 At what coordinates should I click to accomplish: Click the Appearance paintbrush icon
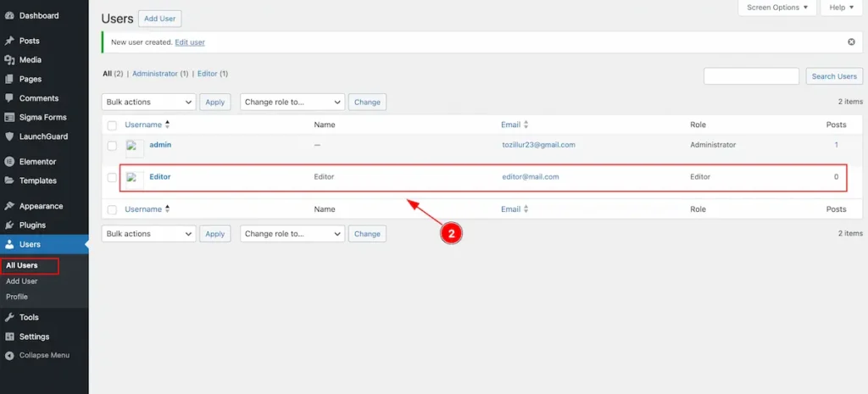click(x=8, y=206)
